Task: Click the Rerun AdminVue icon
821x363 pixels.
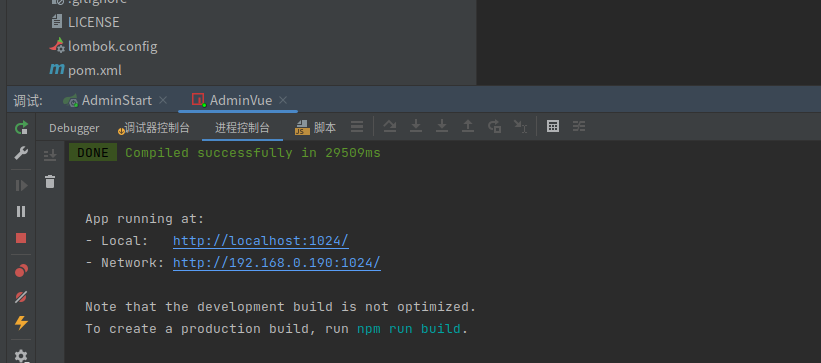Action: pos(21,127)
